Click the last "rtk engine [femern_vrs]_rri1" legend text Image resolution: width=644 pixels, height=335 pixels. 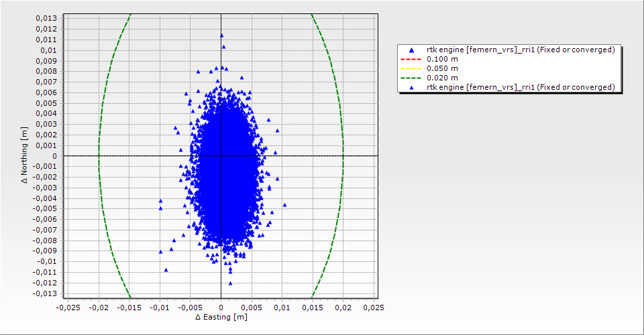coord(521,87)
